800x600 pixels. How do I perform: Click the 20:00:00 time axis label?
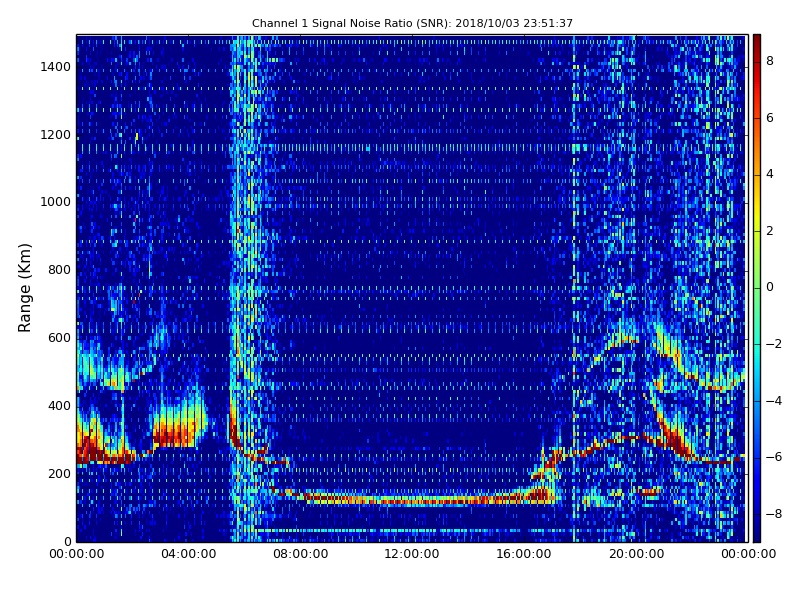[636, 554]
